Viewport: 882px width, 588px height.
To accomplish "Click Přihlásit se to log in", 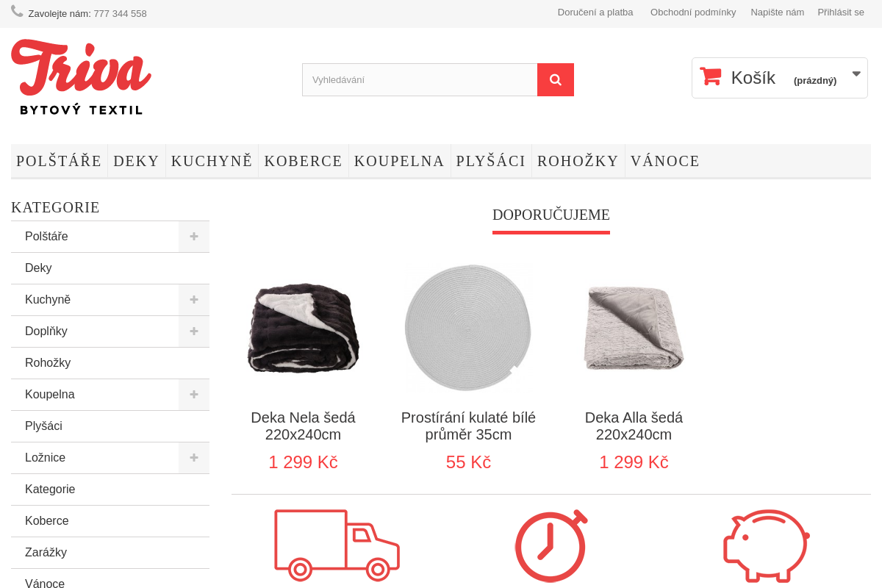I will tap(841, 12).
